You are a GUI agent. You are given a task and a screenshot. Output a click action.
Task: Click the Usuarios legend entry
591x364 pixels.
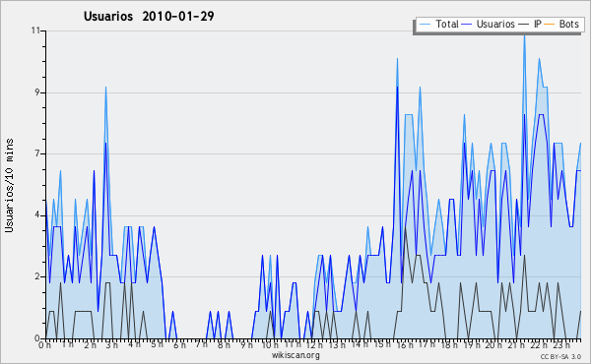coord(489,24)
